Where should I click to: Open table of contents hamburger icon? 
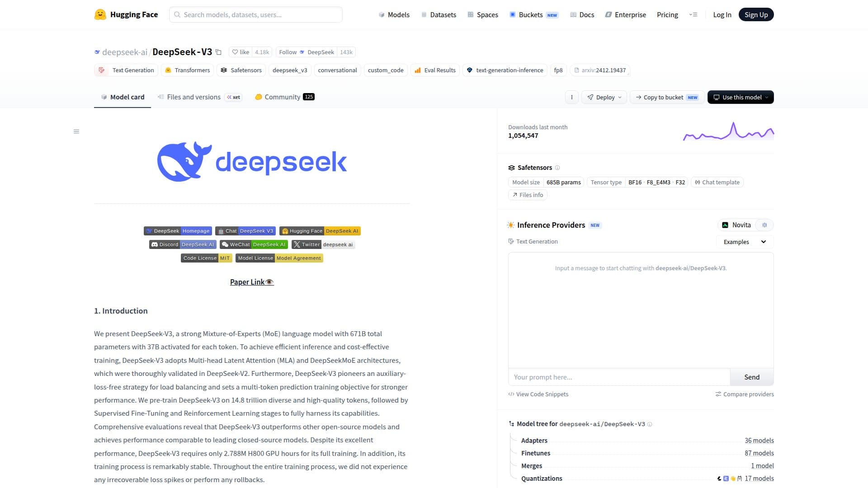pyautogui.click(x=76, y=131)
